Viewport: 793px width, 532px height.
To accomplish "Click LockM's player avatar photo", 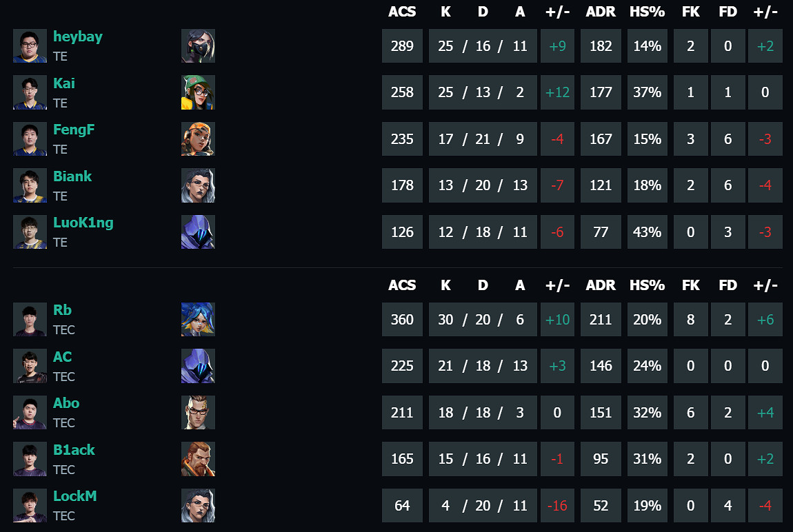I will point(30,506).
